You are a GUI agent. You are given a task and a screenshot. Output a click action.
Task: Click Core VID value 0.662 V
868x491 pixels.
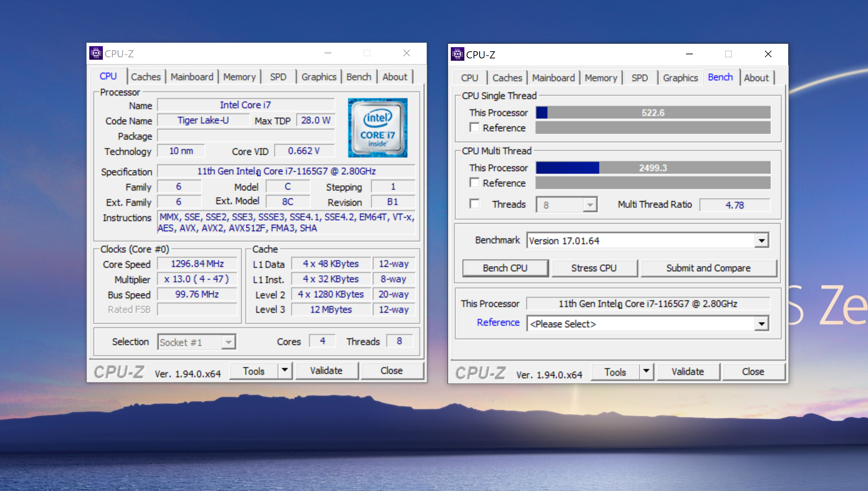click(304, 151)
